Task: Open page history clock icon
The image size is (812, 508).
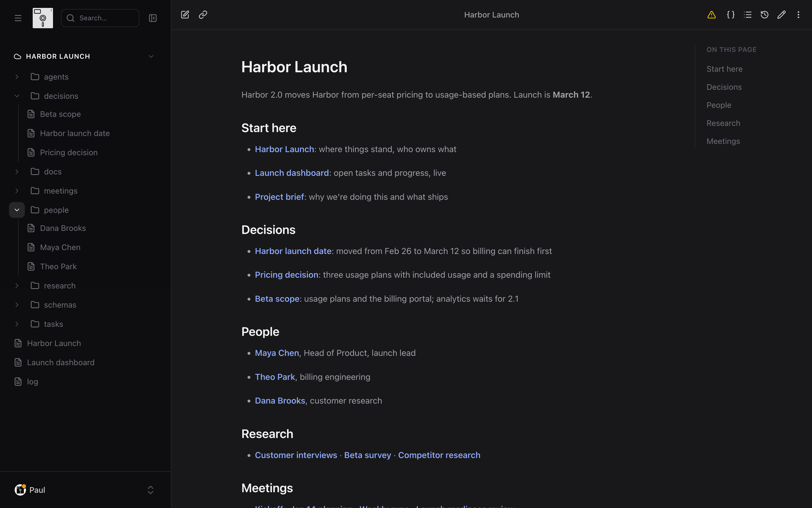Action: (x=764, y=15)
